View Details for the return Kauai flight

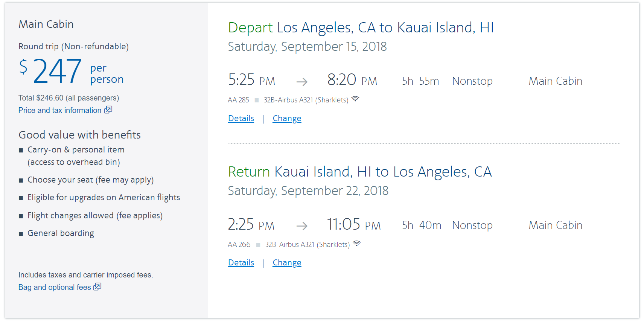[x=241, y=263]
